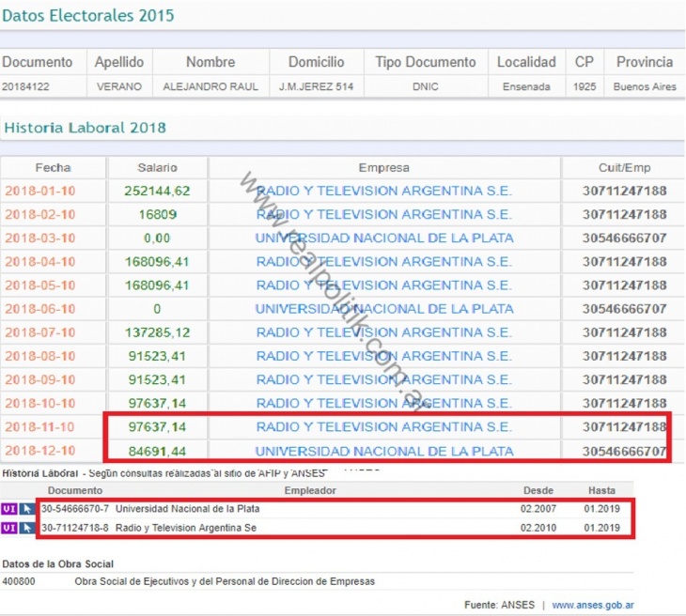Click the Datos de la Obra Social heading
Screen dimensions: 686x616
point(57,564)
